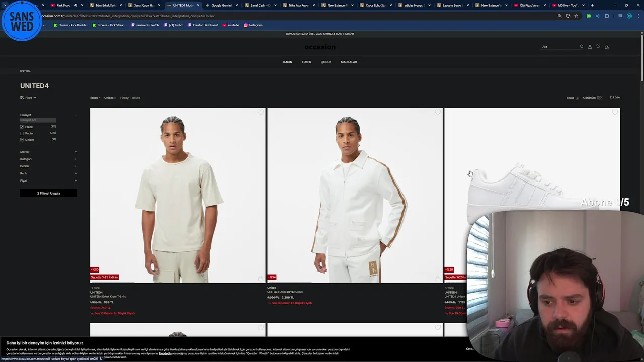Open the UNITED4 Erkek Beyaz Ceket link
This screenshot has height=362, width=644.
pos(285,292)
